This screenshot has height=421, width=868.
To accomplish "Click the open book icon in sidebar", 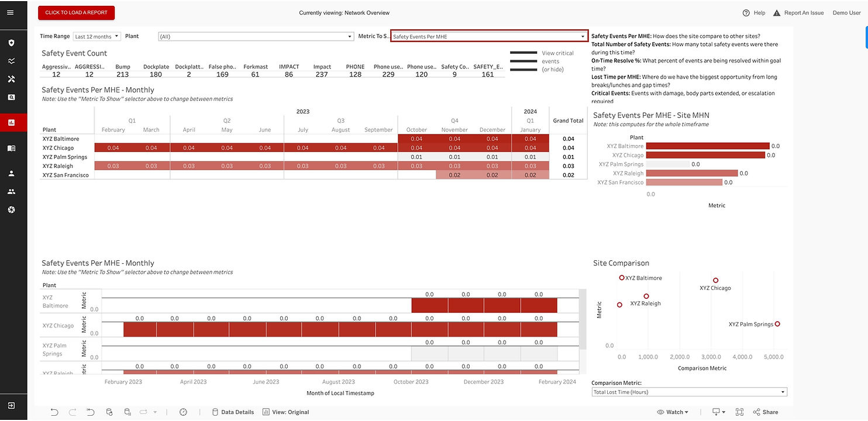I will pos(11,149).
